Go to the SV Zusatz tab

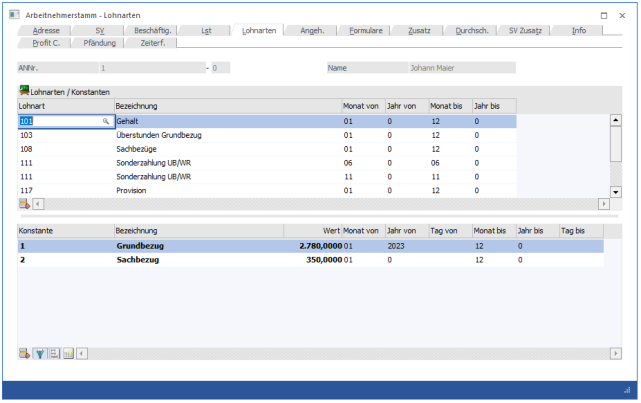[524, 31]
